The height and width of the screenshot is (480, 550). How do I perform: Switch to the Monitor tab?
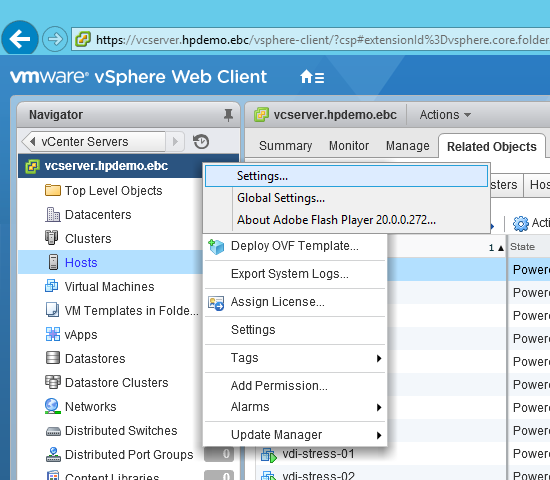point(349,146)
